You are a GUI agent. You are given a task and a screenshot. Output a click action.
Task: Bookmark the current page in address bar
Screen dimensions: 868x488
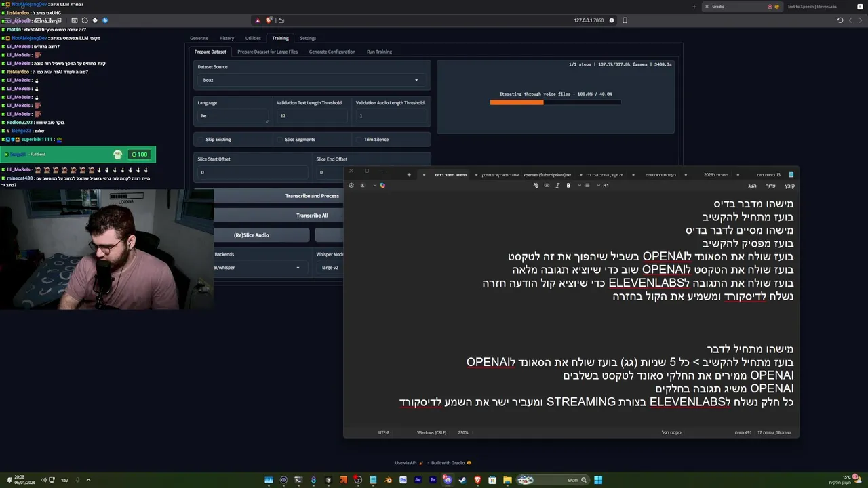pos(625,20)
